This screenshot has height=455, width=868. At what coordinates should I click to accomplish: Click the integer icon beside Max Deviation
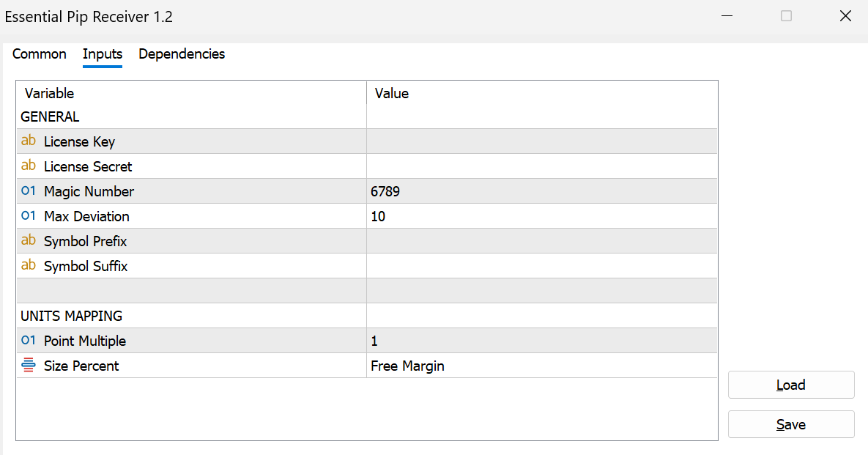pyautogui.click(x=29, y=216)
